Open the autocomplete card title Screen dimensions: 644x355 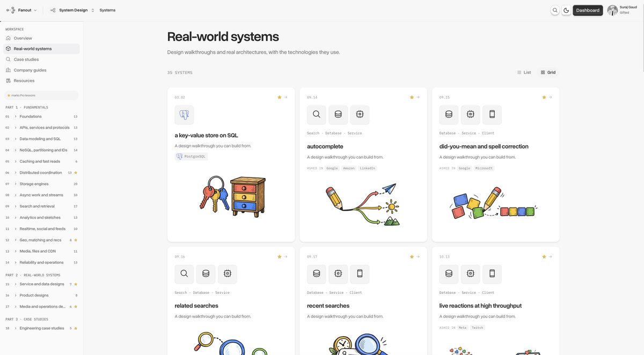325,146
